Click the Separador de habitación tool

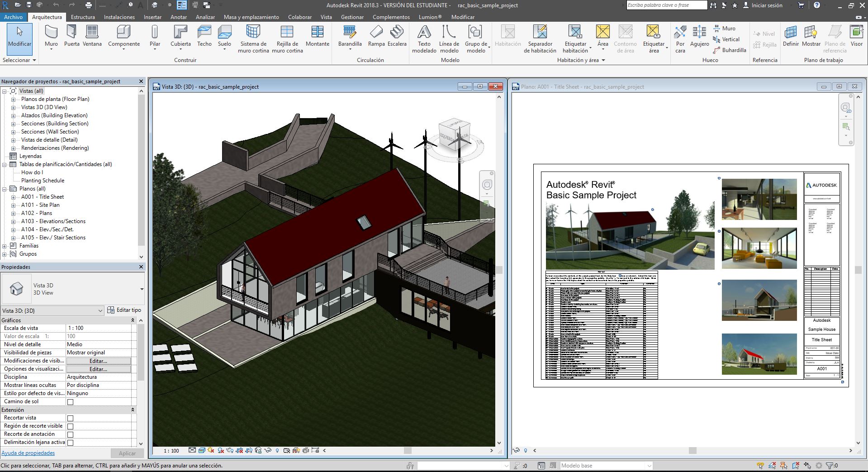point(540,39)
